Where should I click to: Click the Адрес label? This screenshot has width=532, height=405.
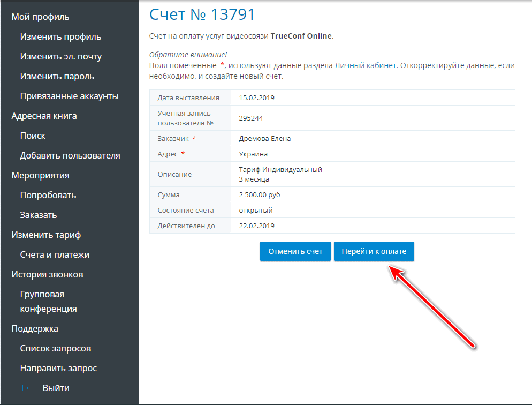168,154
